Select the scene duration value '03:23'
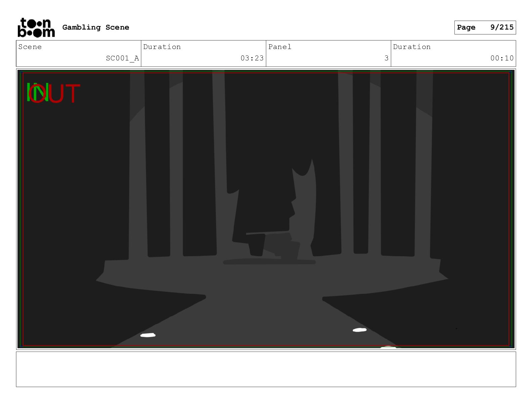This screenshot has width=532, height=411. pos(252,58)
